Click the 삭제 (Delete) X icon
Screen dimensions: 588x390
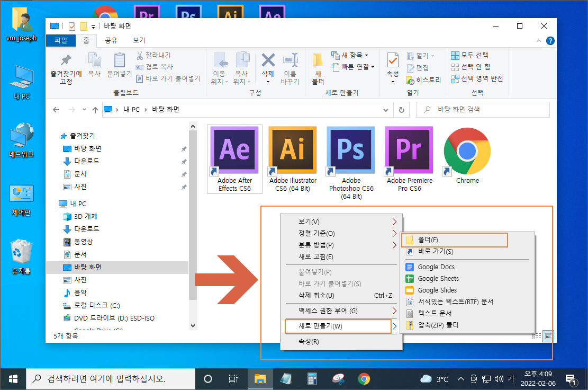268,60
